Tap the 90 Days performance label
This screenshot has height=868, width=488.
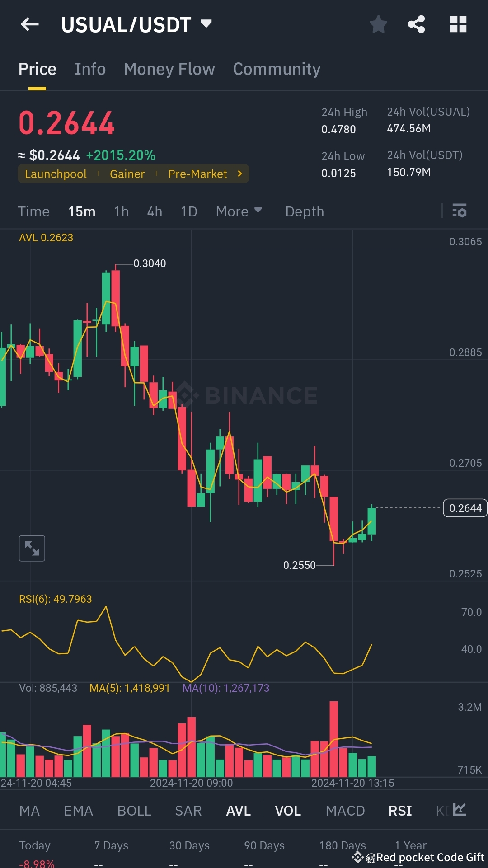coord(264,845)
